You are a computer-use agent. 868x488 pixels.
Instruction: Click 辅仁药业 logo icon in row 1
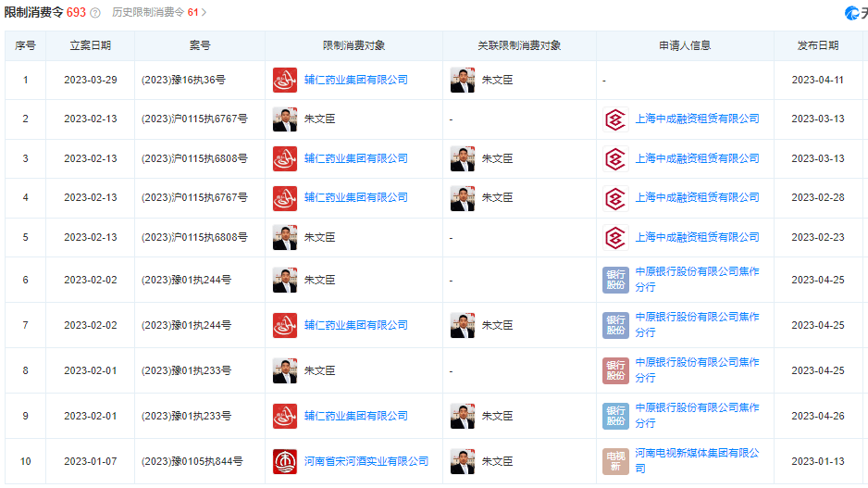(284, 80)
